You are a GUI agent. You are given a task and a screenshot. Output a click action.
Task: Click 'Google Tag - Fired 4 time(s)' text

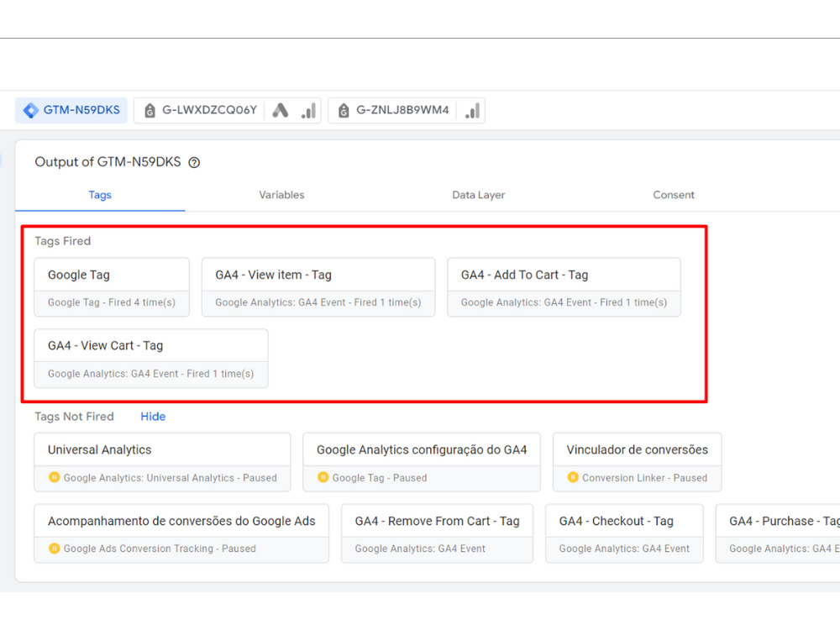(112, 302)
